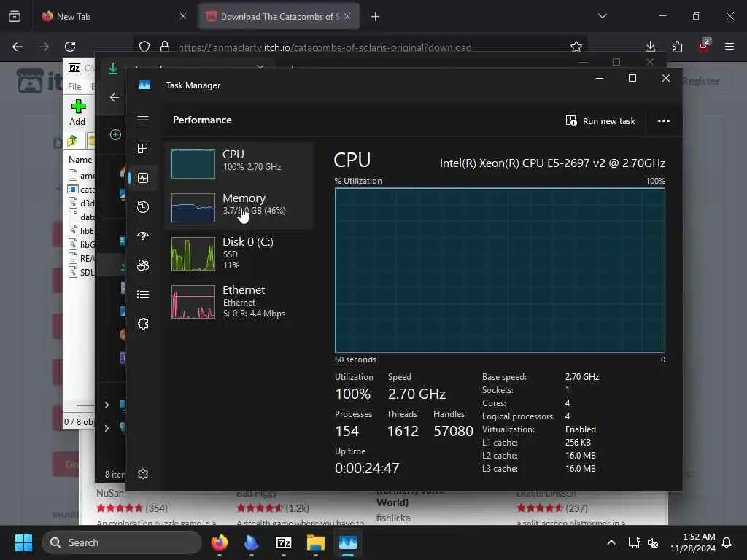
Task: Open Details page icon in sidebar
Action: click(143, 295)
